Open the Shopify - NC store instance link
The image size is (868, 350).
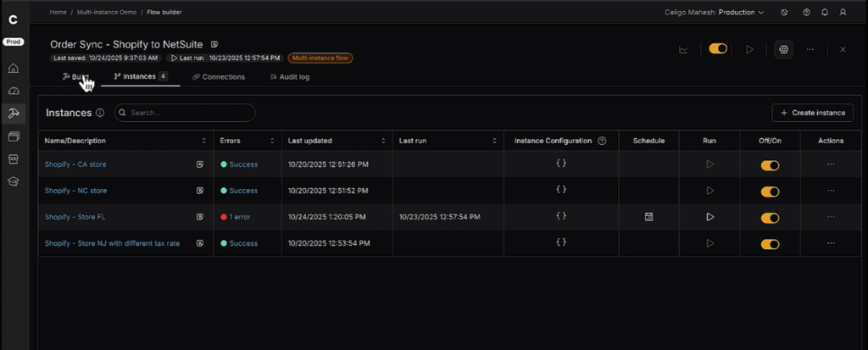[x=75, y=191]
